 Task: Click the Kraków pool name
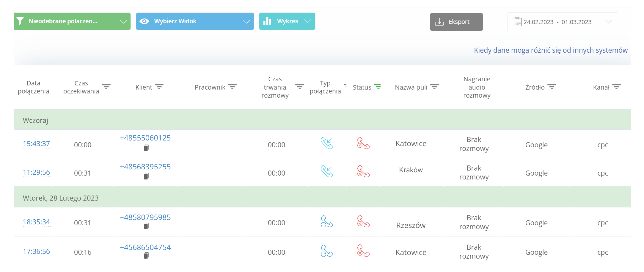tap(411, 170)
